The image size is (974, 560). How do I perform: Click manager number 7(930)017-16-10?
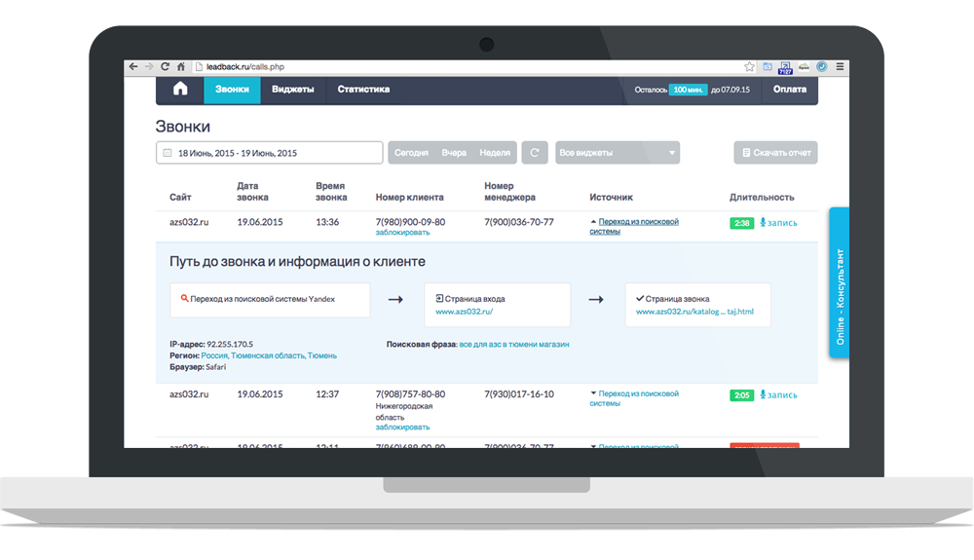519,393
